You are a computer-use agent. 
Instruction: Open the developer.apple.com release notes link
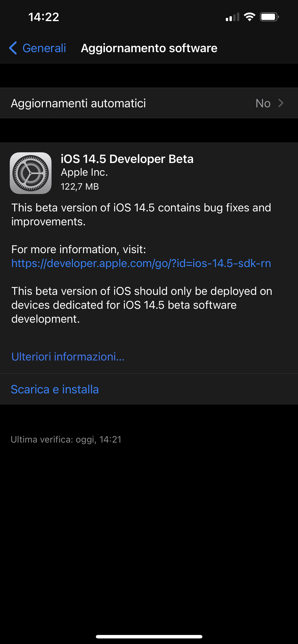pyautogui.click(x=141, y=263)
